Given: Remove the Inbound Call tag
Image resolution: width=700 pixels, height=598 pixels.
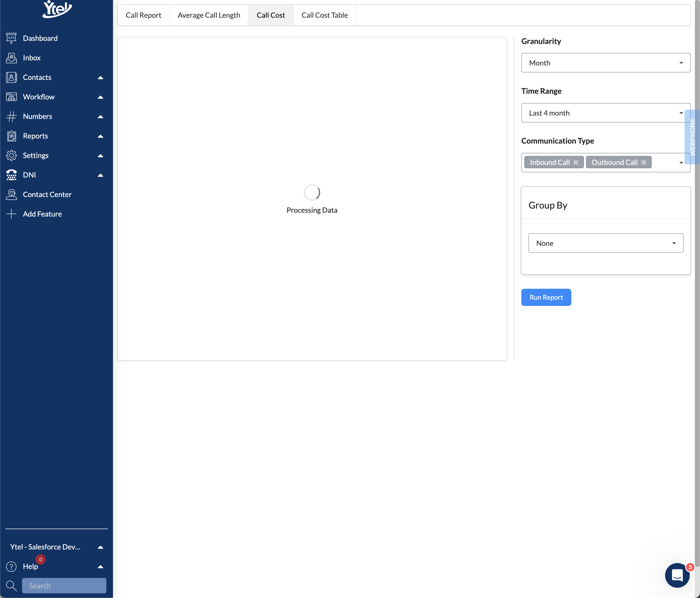Looking at the screenshot, I should 576,163.
